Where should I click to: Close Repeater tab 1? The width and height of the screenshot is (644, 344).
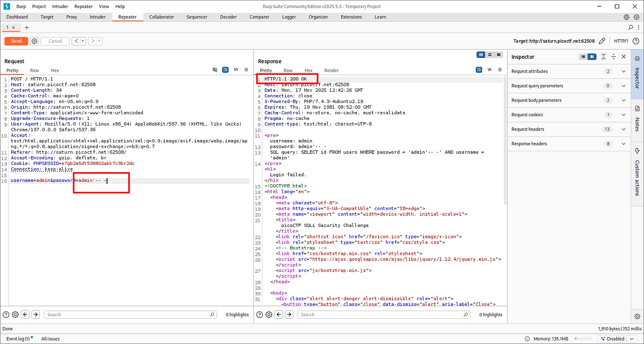point(13,27)
